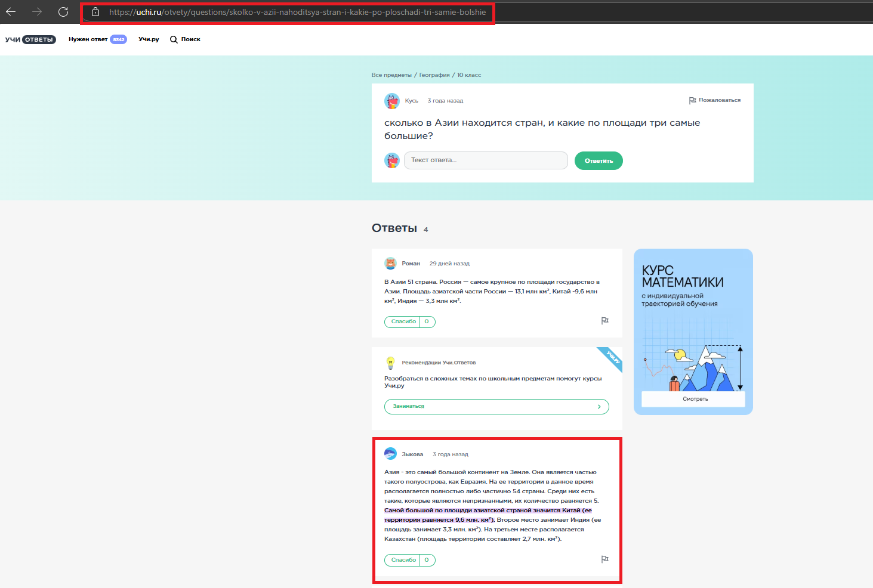The image size is (873, 588).
Task: Open the Нужен ответ menu item
Action: [x=88, y=39]
